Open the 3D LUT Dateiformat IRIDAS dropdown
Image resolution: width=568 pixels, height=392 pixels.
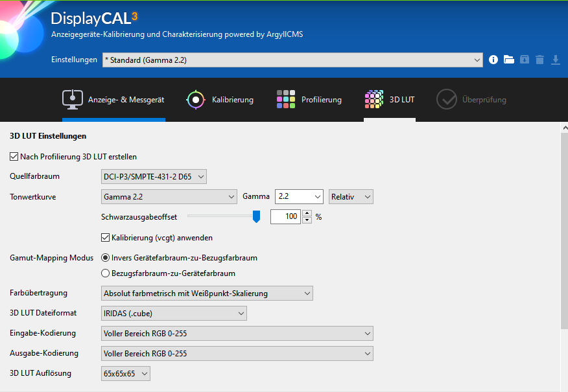coord(174,314)
